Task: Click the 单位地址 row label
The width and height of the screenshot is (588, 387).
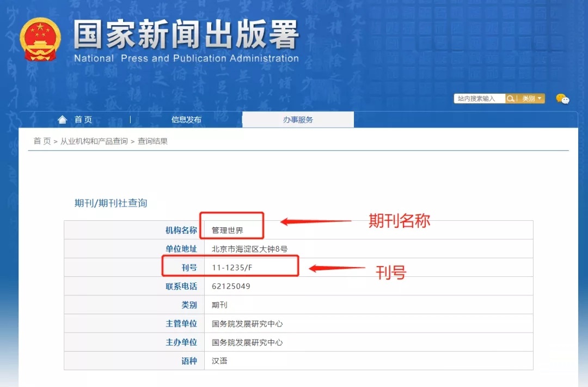Action: pos(181,249)
